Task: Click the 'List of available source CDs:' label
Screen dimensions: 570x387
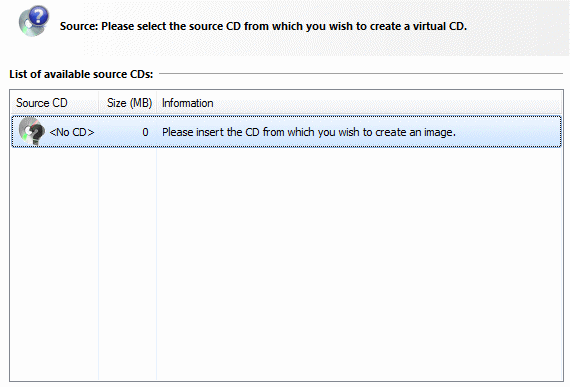Action: click(x=81, y=74)
